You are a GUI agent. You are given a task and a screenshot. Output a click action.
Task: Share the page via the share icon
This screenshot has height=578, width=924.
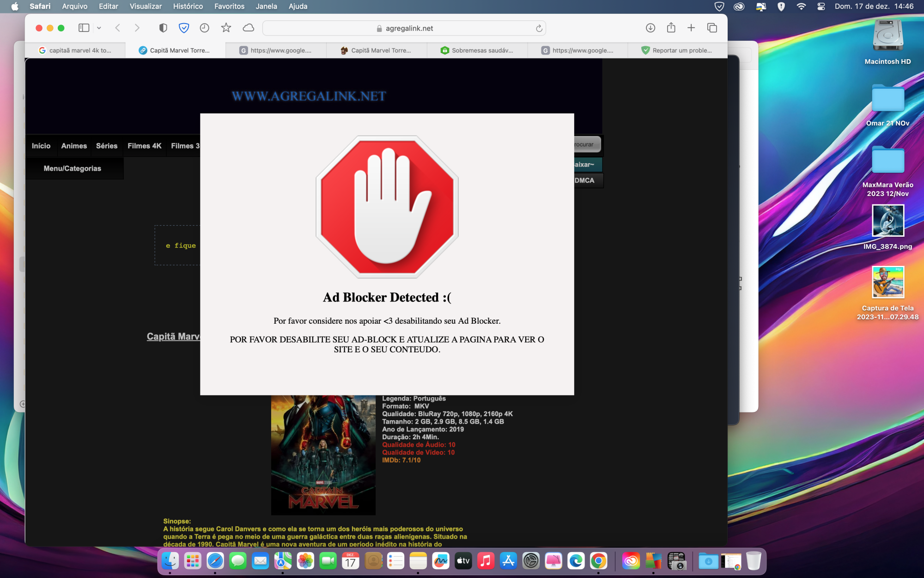[670, 28]
